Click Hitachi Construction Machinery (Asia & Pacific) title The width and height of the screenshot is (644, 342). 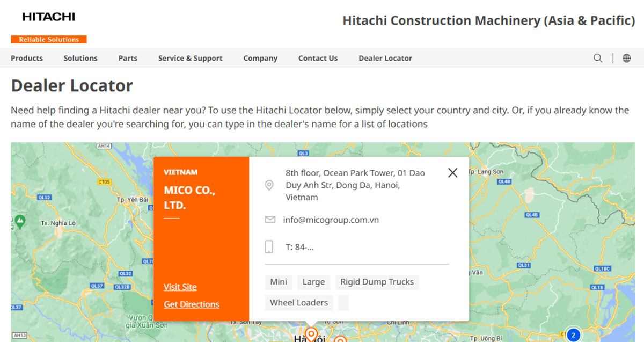(x=489, y=20)
